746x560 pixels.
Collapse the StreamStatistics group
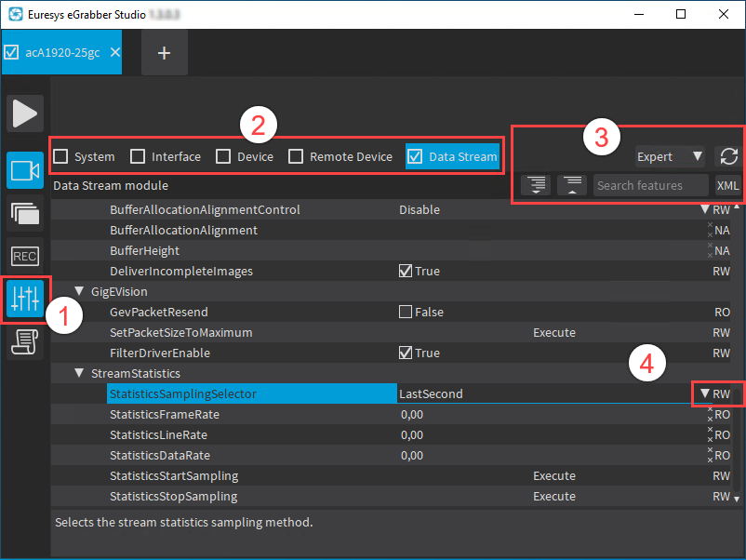[79, 373]
